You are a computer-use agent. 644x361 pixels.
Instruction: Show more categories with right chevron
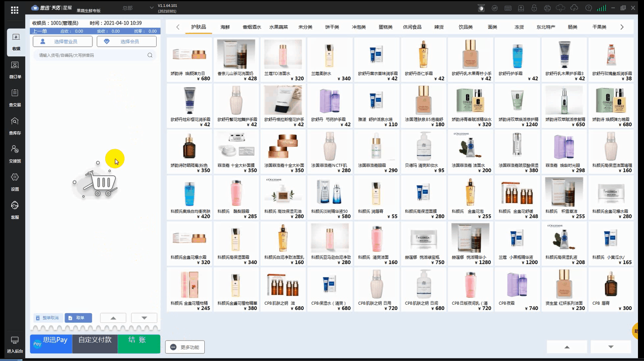(622, 27)
